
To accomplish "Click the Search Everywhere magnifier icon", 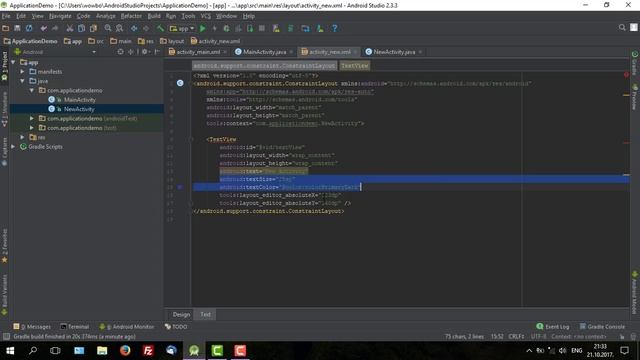I will pos(622,27).
